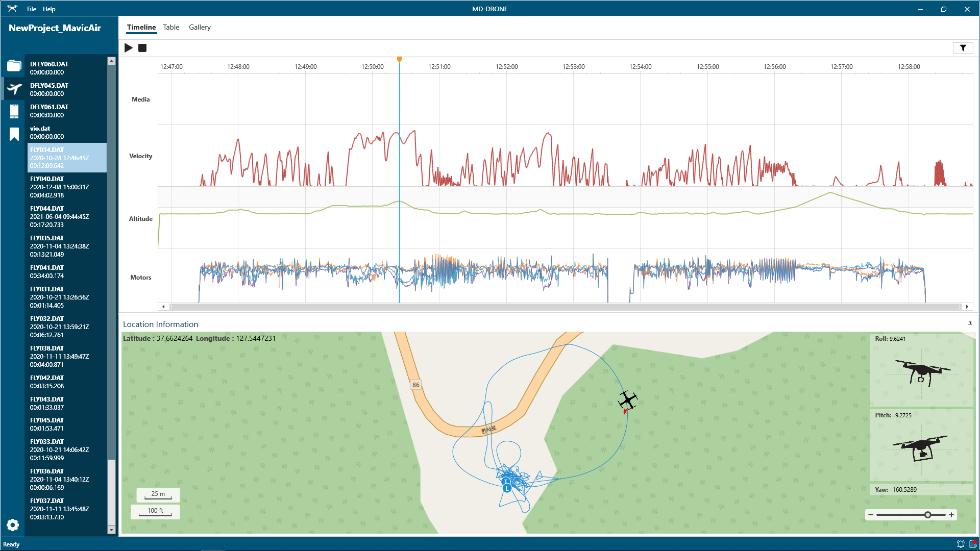Click 12:53:00 on the time ruler

(x=573, y=67)
